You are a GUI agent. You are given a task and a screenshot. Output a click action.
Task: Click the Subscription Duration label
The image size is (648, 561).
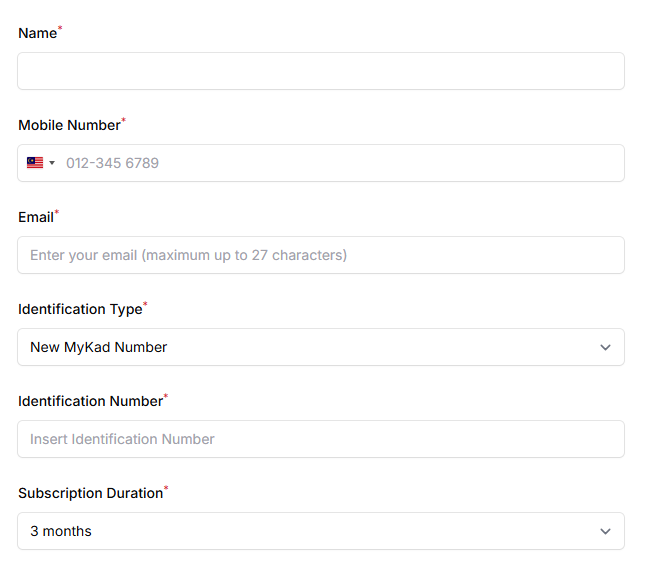pyautogui.click(x=90, y=493)
